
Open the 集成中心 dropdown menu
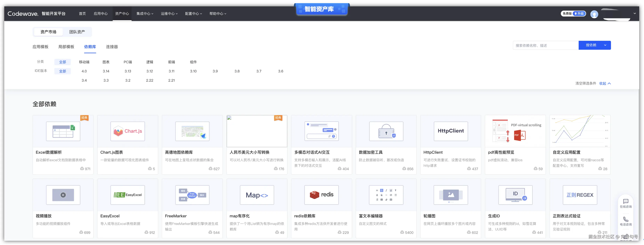(145, 14)
